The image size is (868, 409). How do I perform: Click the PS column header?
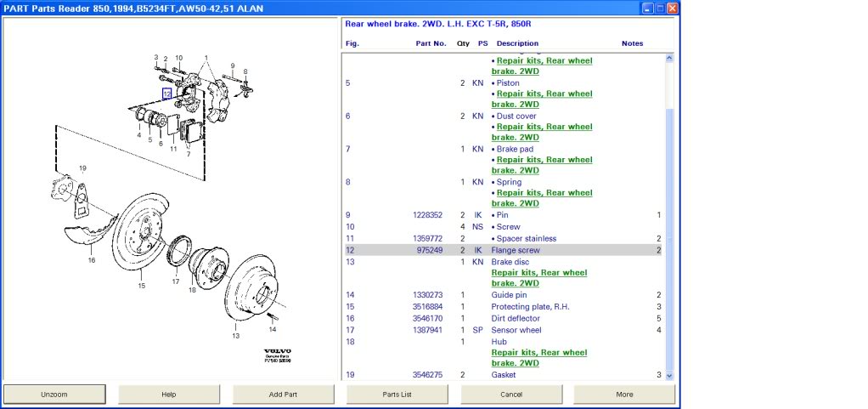482,43
